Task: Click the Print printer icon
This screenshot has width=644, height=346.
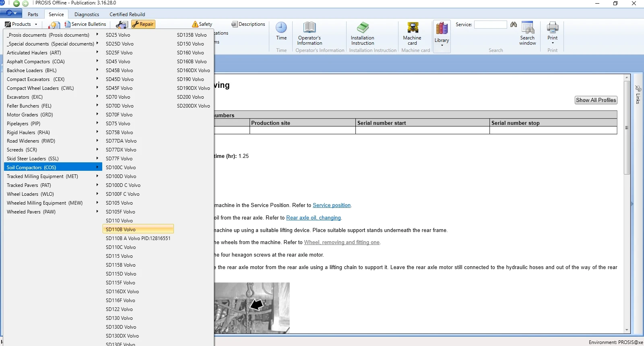Action: point(552,28)
